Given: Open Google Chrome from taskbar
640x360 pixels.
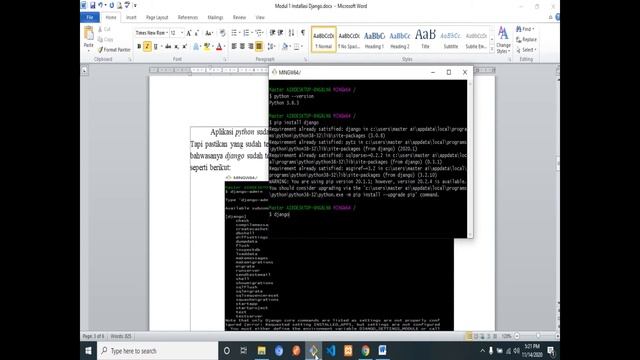Looking at the screenshot, I should 365,351.
